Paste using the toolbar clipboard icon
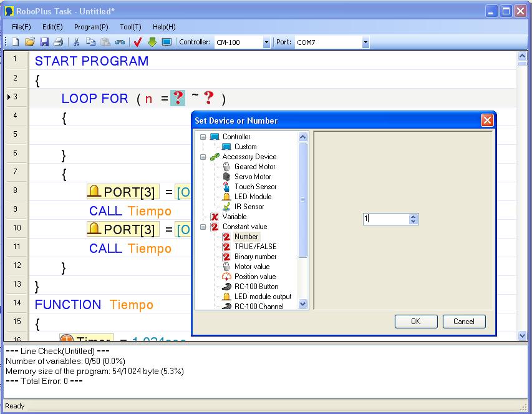This screenshot has height=414, width=532. pos(105,42)
